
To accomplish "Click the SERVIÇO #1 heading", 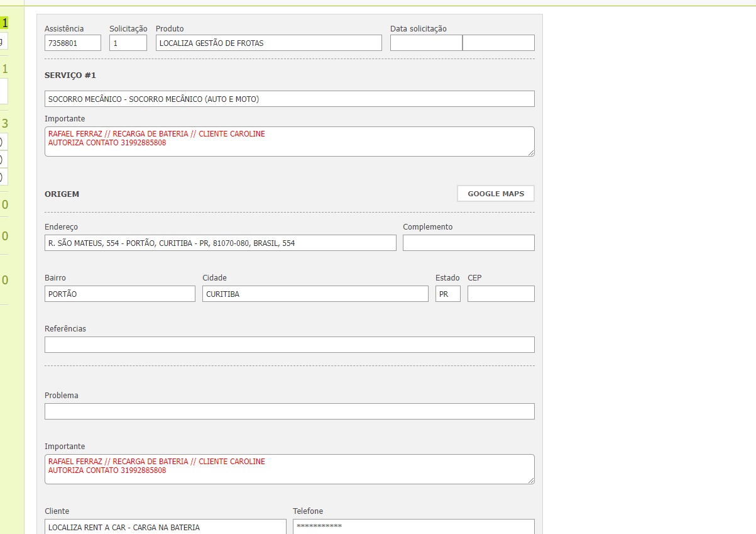I will click(70, 75).
